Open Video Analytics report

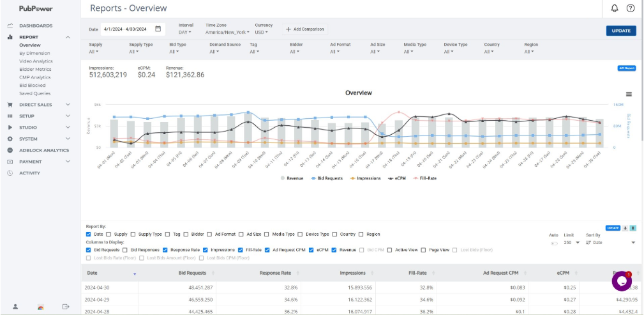[x=36, y=61]
